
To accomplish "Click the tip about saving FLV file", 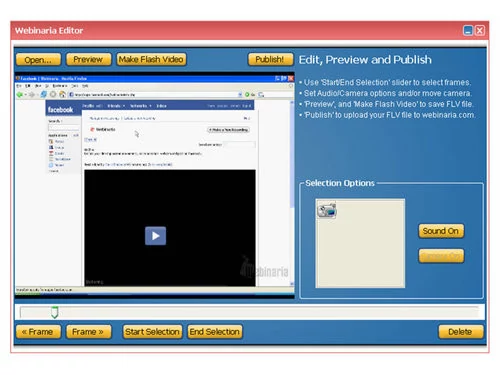I will [x=386, y=104].
